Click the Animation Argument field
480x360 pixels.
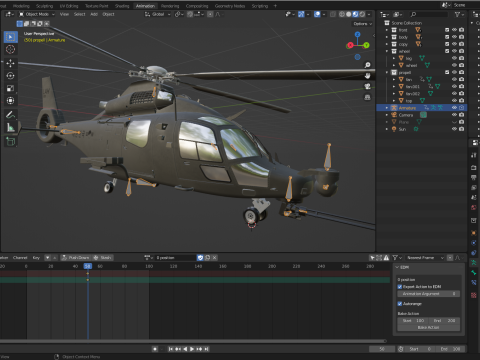(429, 294)
